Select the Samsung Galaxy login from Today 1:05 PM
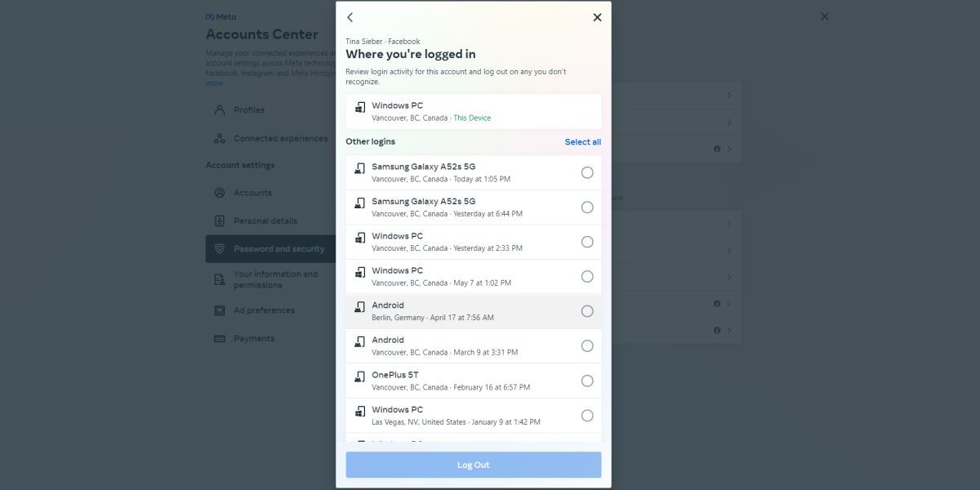This screenshot has width=980, height=490. pos(587,172)
